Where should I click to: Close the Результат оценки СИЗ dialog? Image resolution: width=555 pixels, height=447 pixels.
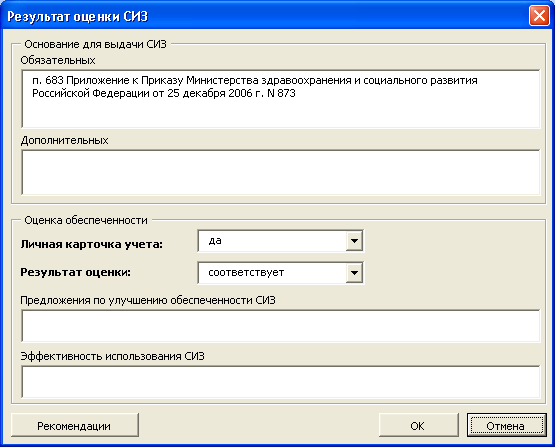539,16
